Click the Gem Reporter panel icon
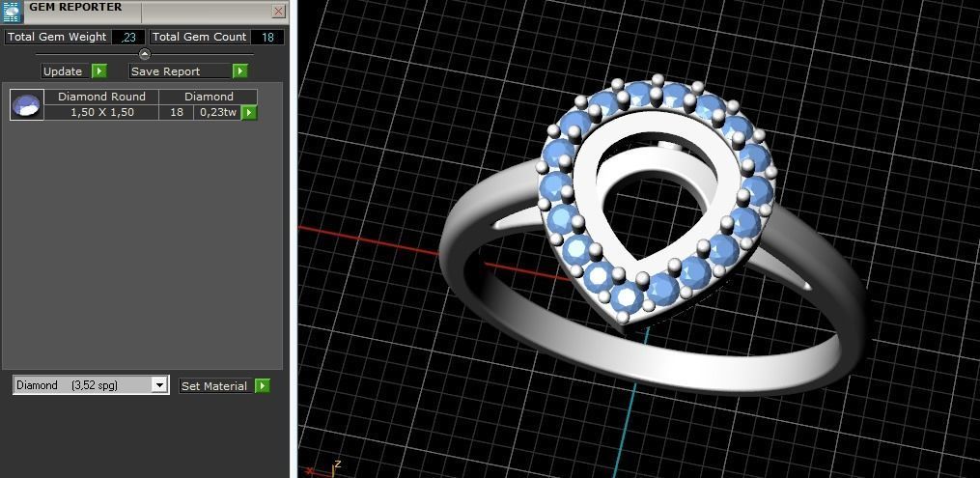 [12, 12]
